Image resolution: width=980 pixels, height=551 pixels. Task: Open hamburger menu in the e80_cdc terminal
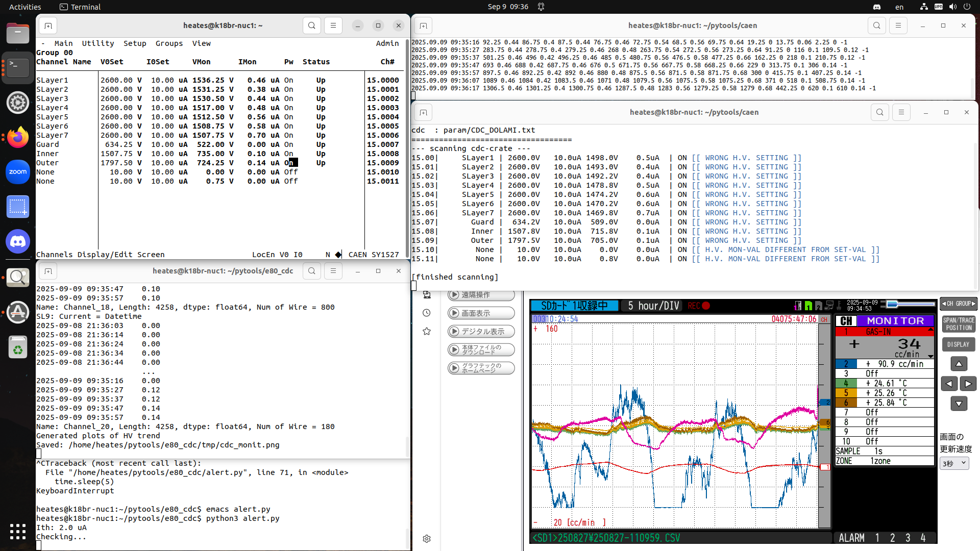coord(333,271)
